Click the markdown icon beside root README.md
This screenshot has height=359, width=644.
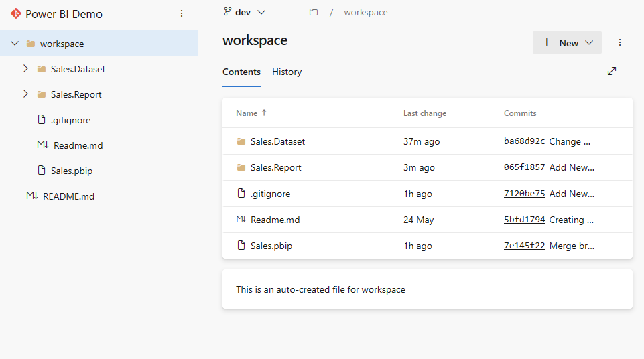pos(32,196)
